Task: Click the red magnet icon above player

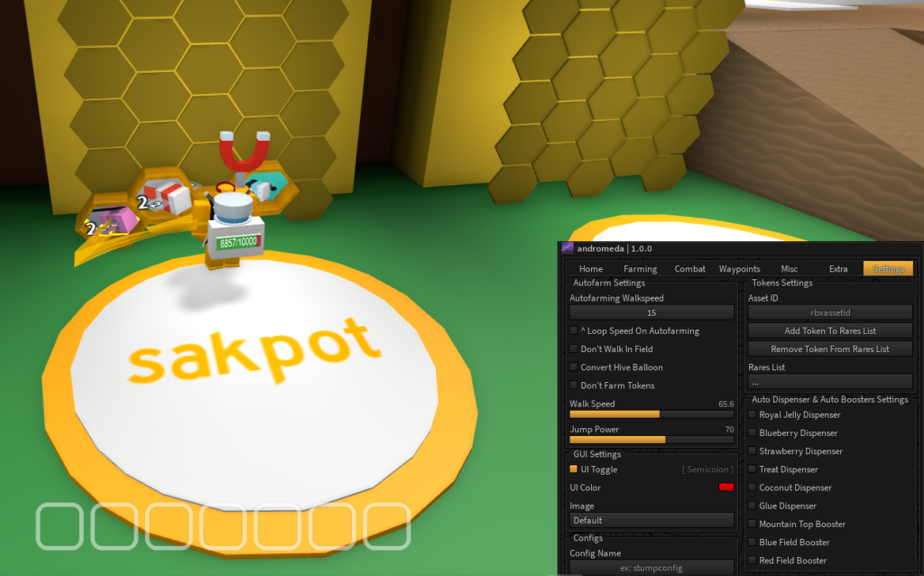Action: 245,152
